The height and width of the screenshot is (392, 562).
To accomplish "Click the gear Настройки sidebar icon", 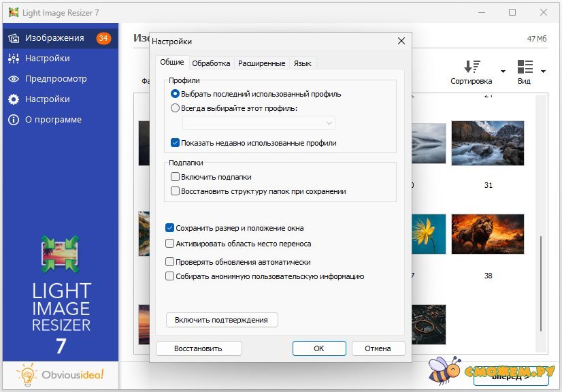I will tap(14, 99).
